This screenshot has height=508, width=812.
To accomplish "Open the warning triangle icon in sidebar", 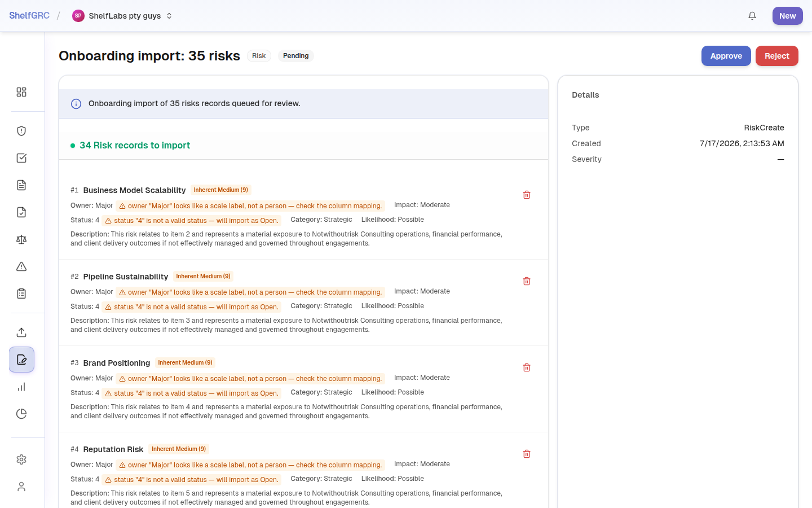I will [21, 266].
